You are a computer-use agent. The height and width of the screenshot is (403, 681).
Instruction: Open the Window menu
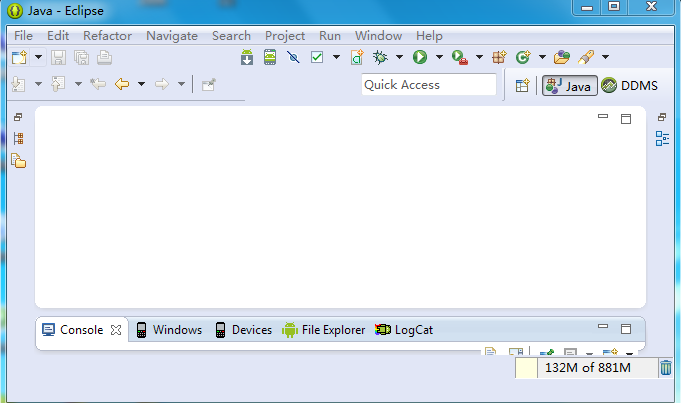tap(378, 36)
